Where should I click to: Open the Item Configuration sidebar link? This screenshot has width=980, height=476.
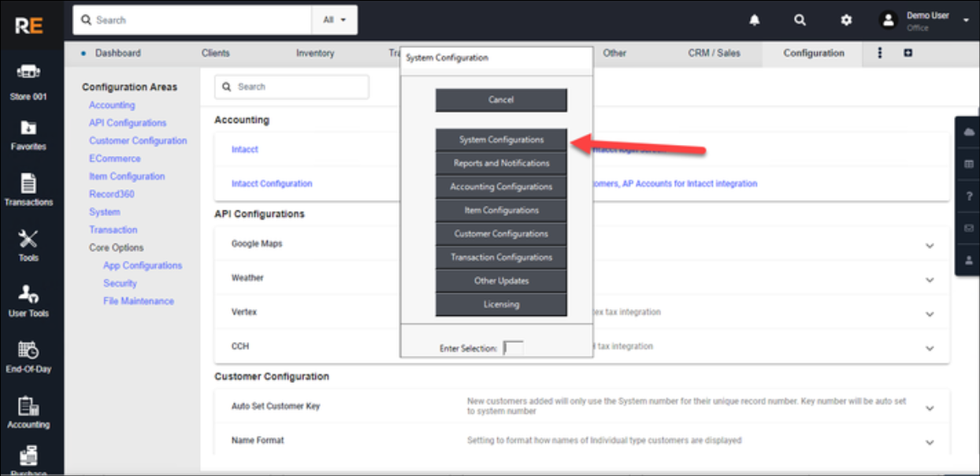point(127,177)
